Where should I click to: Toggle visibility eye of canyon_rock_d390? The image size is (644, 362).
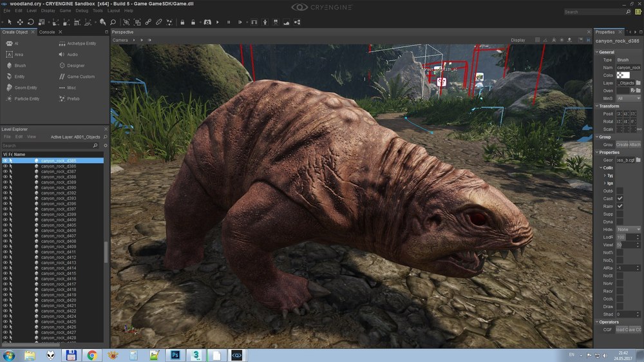click(5, 187)
